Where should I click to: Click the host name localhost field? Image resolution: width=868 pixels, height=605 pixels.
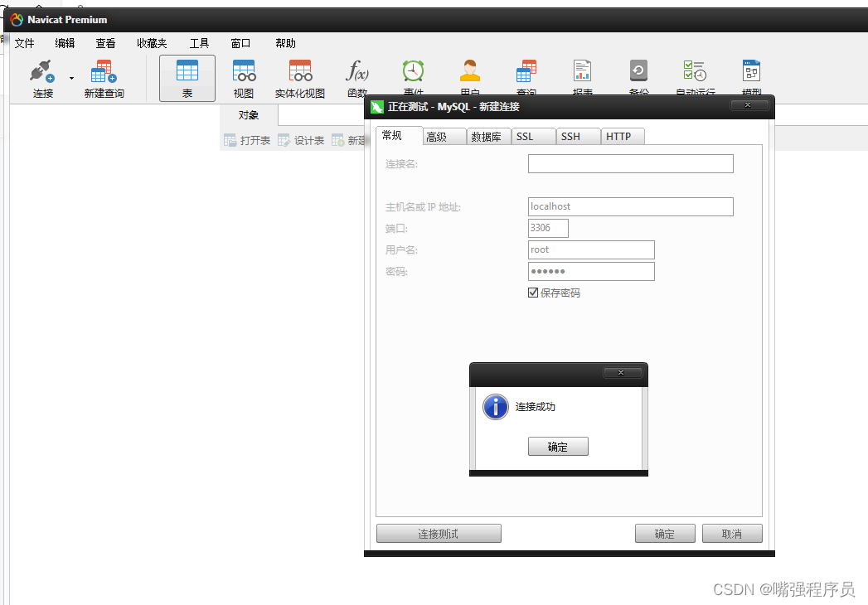pyautogui.click(x=631, y=206)
